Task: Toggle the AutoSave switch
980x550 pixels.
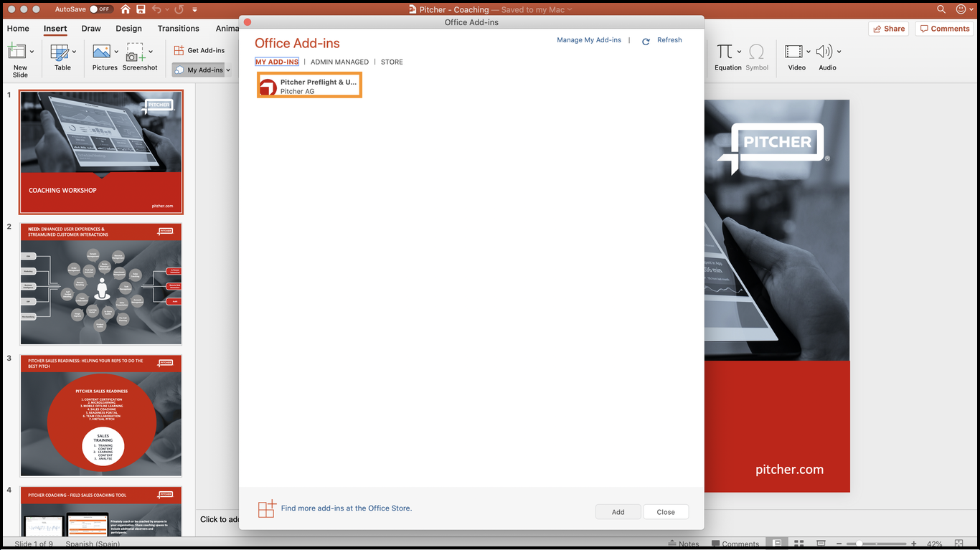Action: (101, 9)
